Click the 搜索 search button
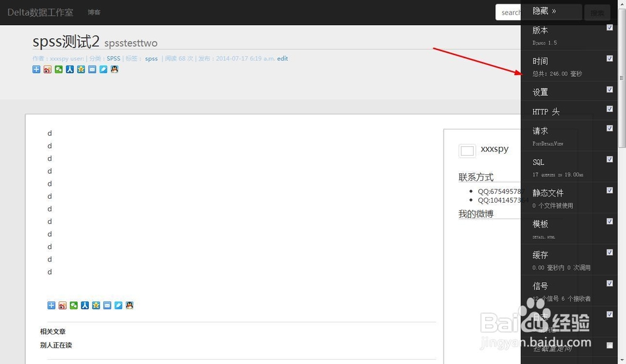 (597, 13)
